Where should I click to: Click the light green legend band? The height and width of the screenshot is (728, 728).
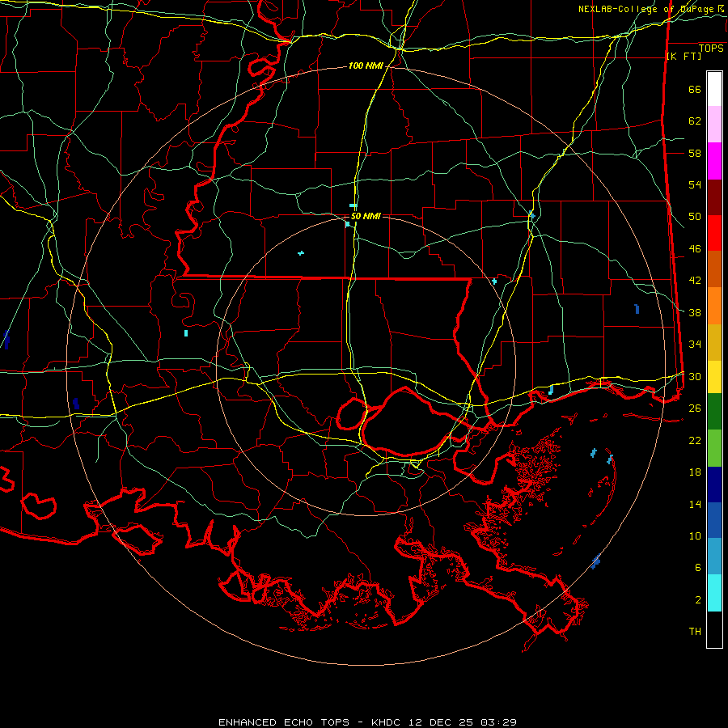[x=714, y=448]
